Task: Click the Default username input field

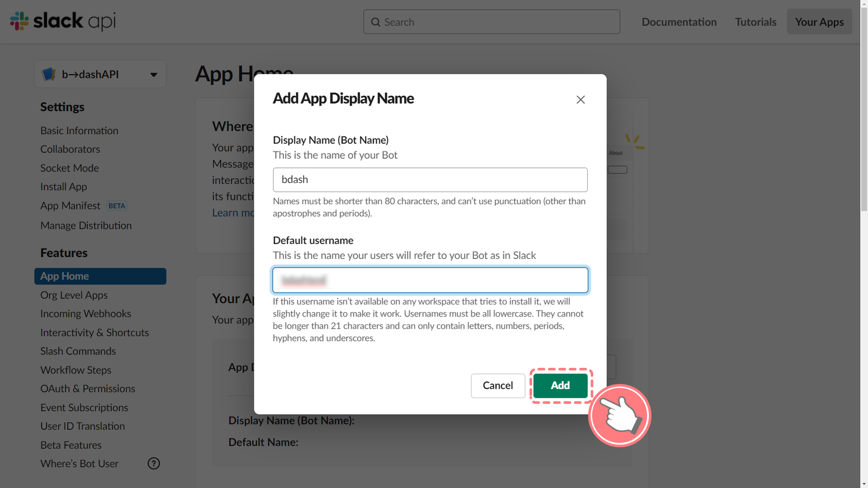Action: click(430, 280)
